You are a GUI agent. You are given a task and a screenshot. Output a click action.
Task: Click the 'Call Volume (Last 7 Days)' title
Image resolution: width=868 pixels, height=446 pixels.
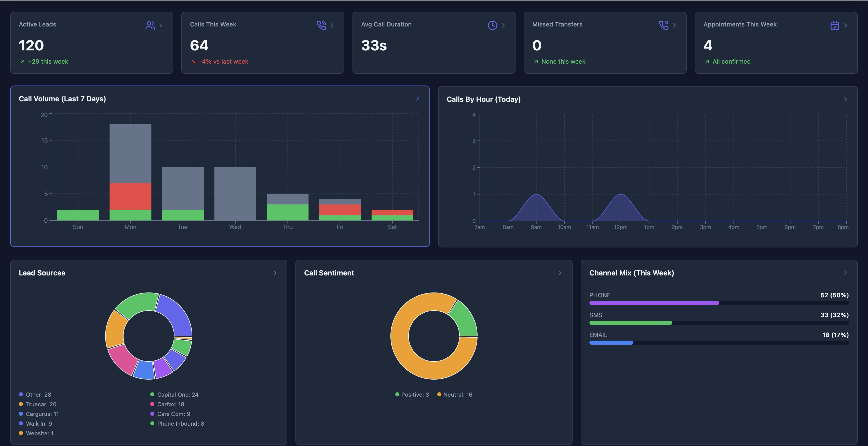[62, 99]
